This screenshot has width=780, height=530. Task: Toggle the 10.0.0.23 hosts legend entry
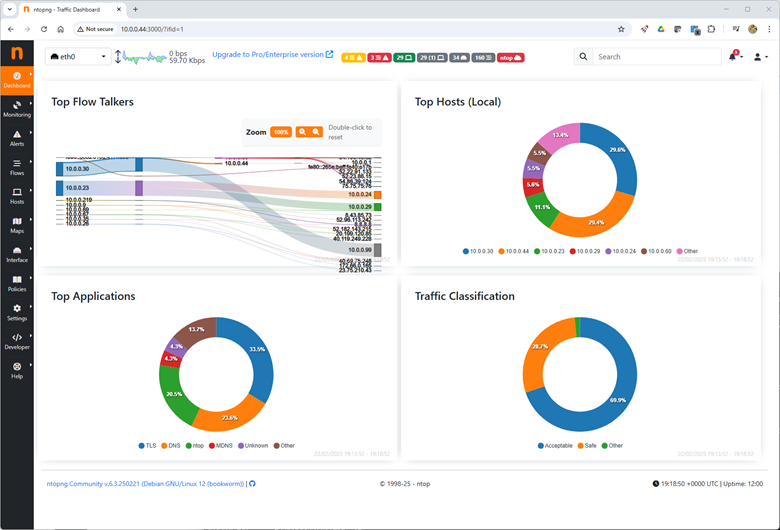(549, 251)
